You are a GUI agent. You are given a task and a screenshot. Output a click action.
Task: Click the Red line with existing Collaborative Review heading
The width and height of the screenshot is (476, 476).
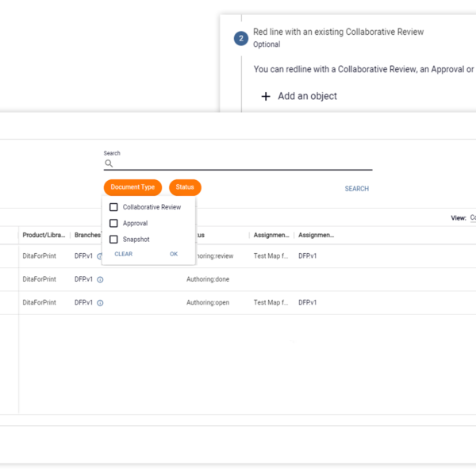[338, 32]
